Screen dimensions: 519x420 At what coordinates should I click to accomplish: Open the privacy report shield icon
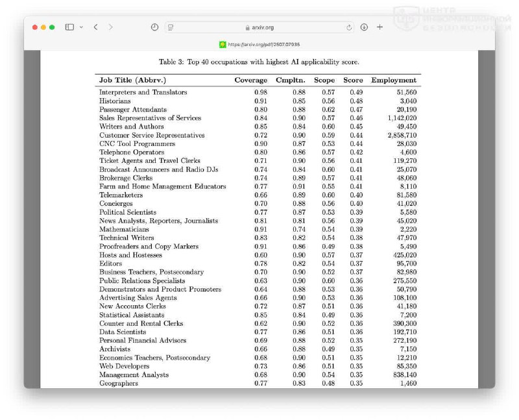coord(154,27)
